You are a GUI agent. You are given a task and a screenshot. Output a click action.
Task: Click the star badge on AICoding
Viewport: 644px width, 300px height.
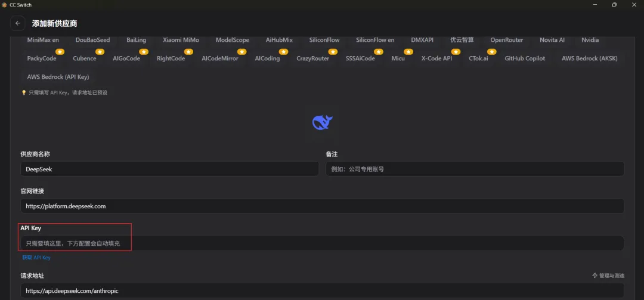coord(283,52)
